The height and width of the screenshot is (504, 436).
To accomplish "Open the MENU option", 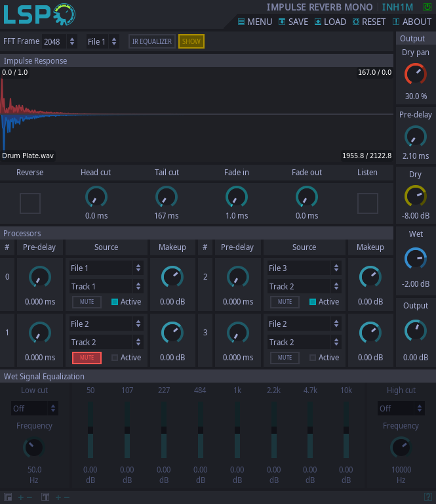I will click(255, 22).
